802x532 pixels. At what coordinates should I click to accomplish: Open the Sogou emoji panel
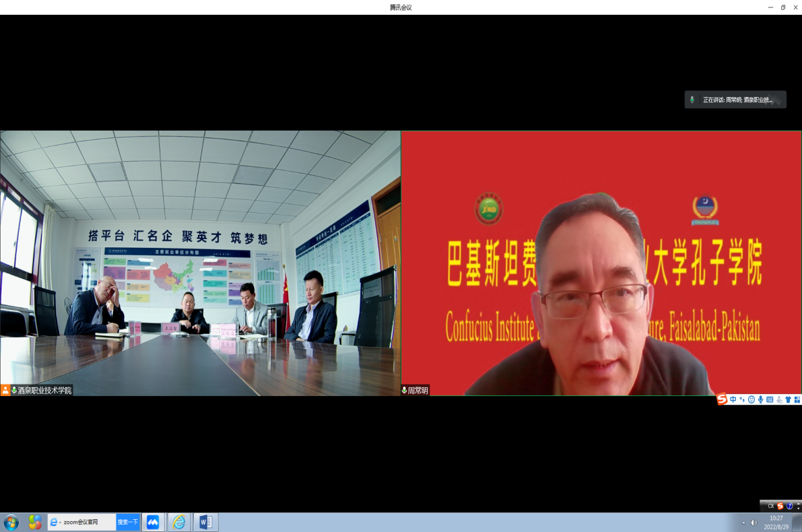[751, 399]
